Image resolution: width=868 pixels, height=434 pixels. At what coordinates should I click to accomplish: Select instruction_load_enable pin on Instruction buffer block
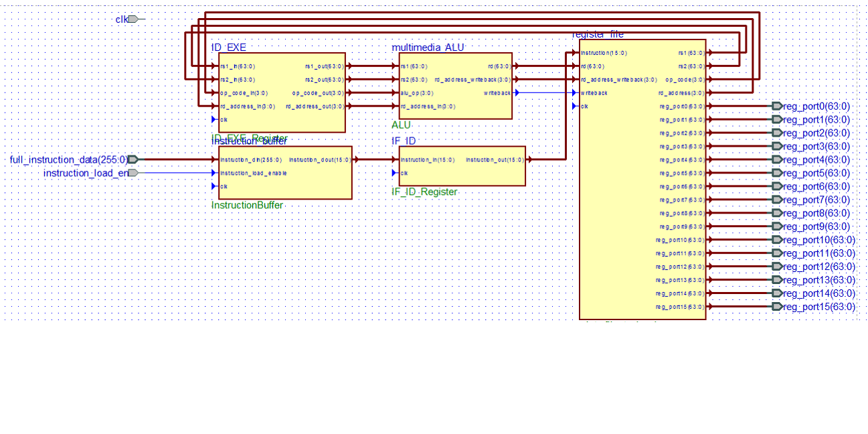point(254,173)
